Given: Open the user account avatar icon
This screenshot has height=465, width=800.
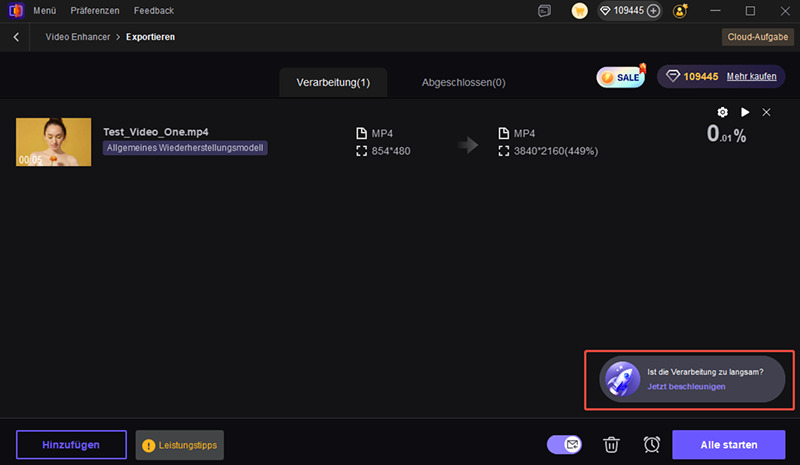Looking at the screenshot, I should (681, 11).
